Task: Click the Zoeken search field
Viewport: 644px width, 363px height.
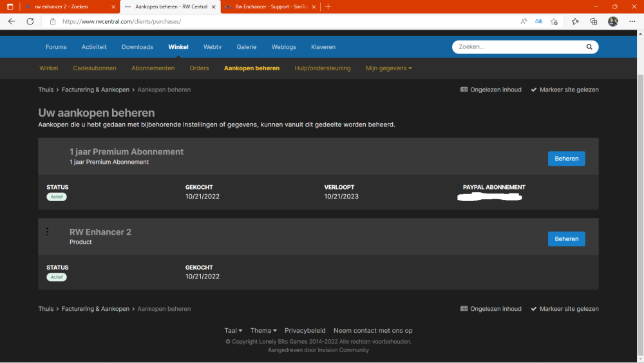Action: [518, 47]
